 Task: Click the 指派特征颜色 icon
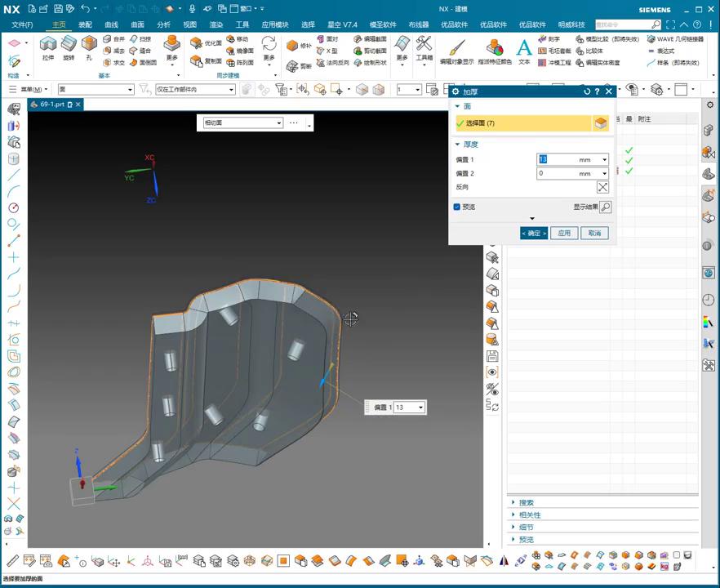495,47
